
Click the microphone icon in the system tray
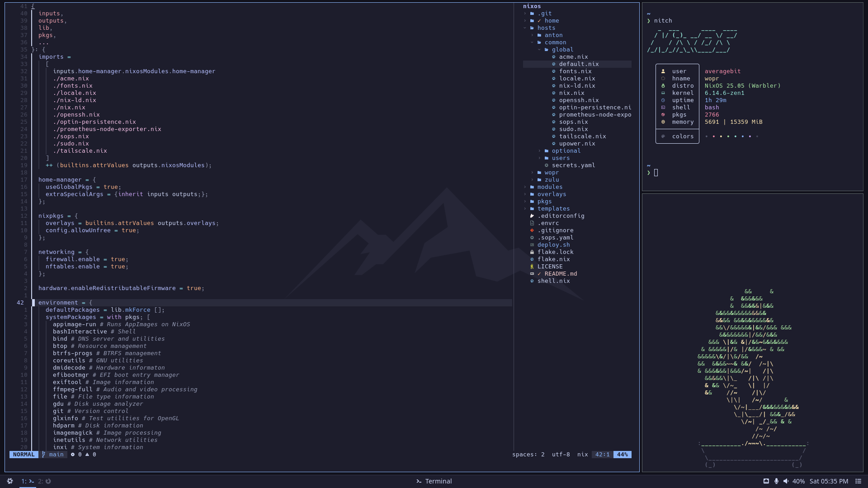[x=776, y=481]
